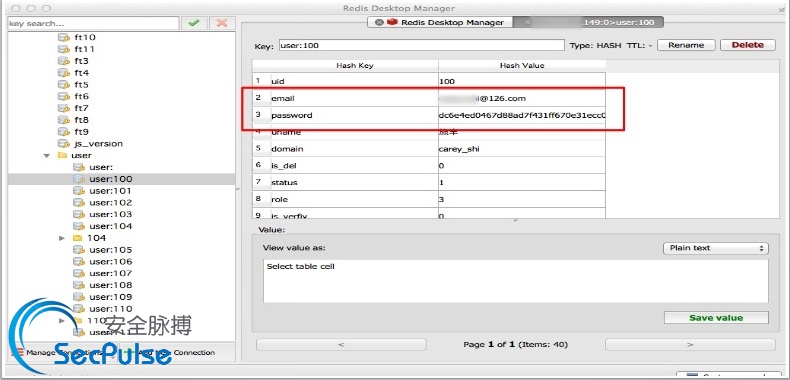This screenshot has width=790, height=380.
Task: Select the is_del hash key cell
Action: click(x=354, y=165)
